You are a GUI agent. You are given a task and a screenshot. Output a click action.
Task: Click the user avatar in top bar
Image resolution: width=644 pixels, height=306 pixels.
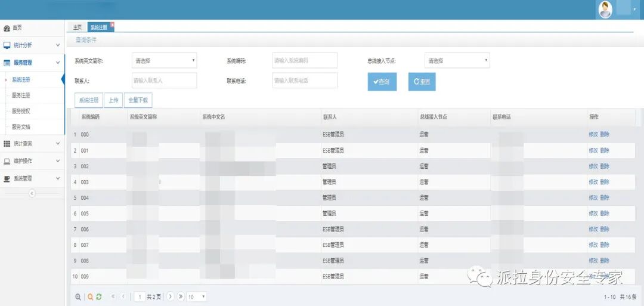[x=605, y=10]
